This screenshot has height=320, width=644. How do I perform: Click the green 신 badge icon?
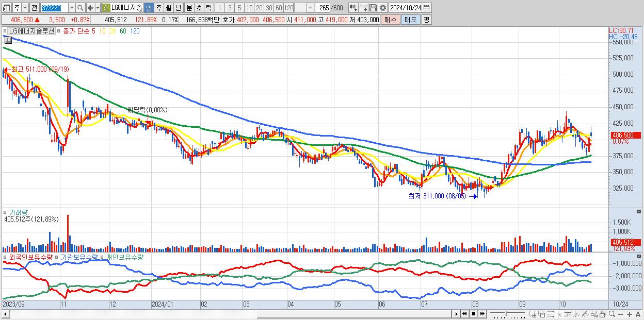tap(106, 8)
